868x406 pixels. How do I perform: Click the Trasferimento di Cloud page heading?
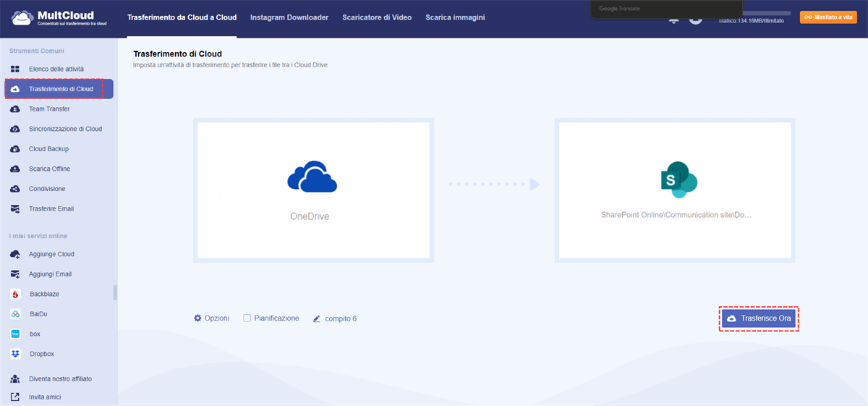(x=177, y=54)
